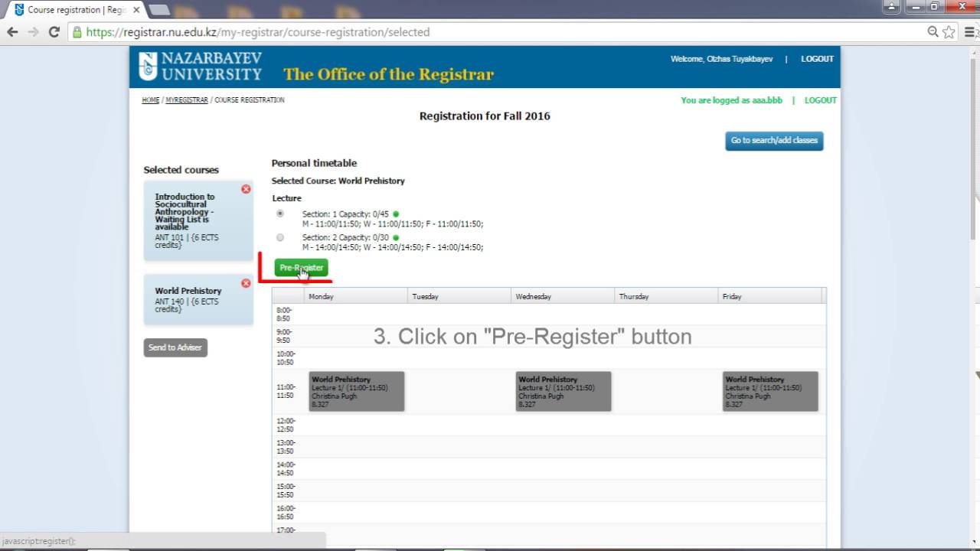Select Lecture Section 1 radio button
The image size is (980, 551).
coord(280,214)
